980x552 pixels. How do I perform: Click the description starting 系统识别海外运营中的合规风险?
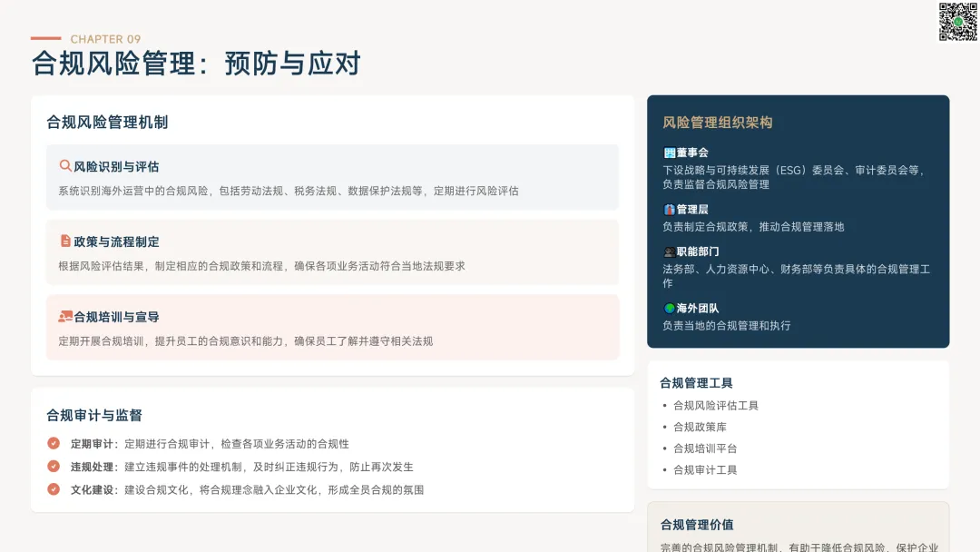coord(289,191)
